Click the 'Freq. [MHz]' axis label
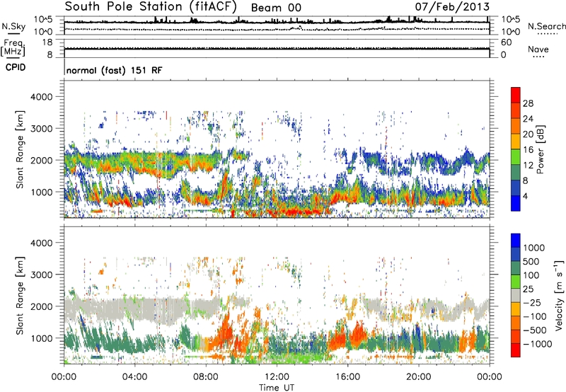566x392 pixels. (13, 47)
